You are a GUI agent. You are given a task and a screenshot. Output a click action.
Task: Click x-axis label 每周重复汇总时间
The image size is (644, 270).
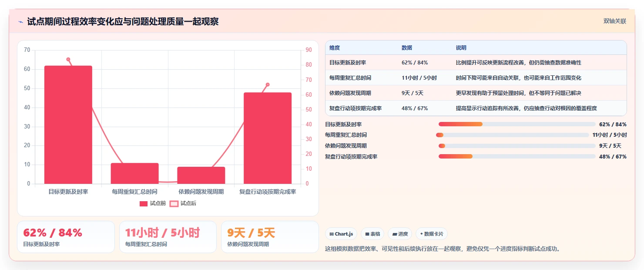click(134, 192)
